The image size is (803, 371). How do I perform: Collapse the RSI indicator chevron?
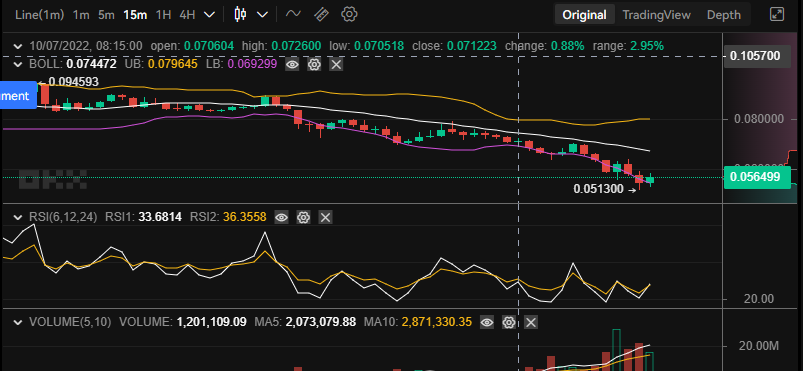pyautogui.click(x=18, y=217)
